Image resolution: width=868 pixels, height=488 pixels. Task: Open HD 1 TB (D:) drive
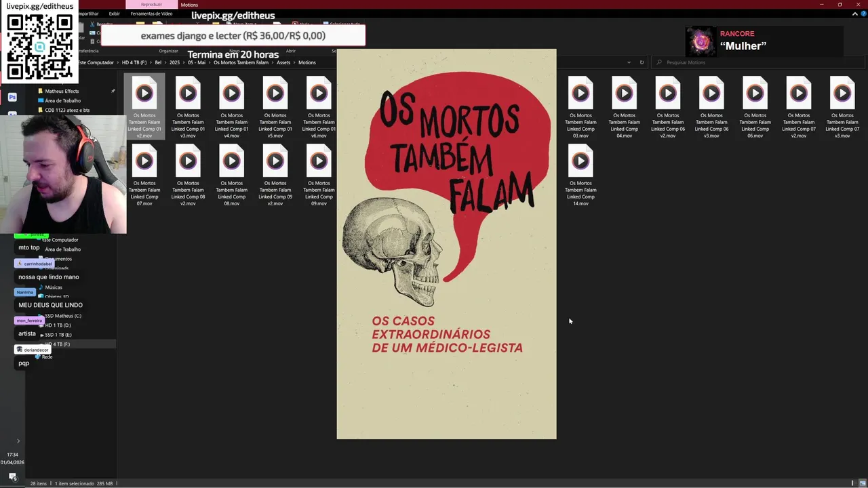(58, 325)
